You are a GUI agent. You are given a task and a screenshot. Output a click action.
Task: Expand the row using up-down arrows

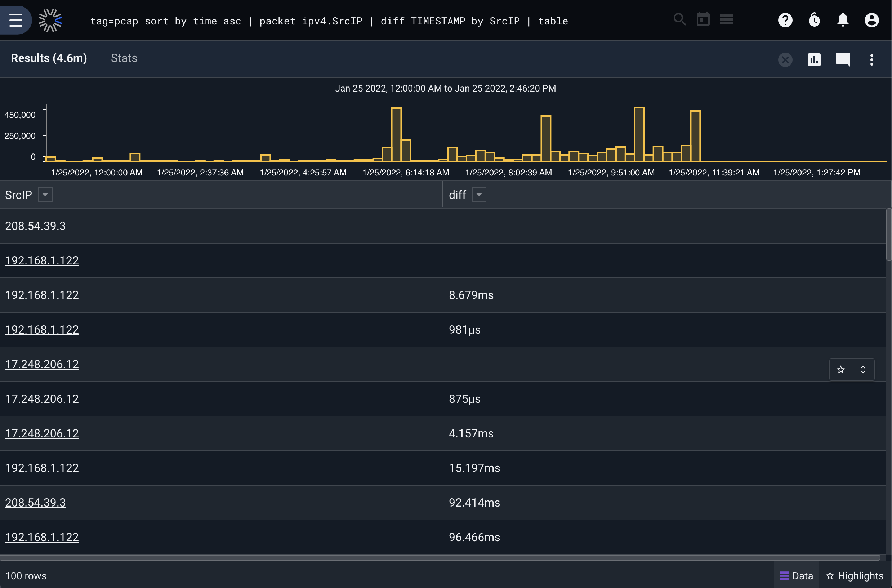point(863,370)
